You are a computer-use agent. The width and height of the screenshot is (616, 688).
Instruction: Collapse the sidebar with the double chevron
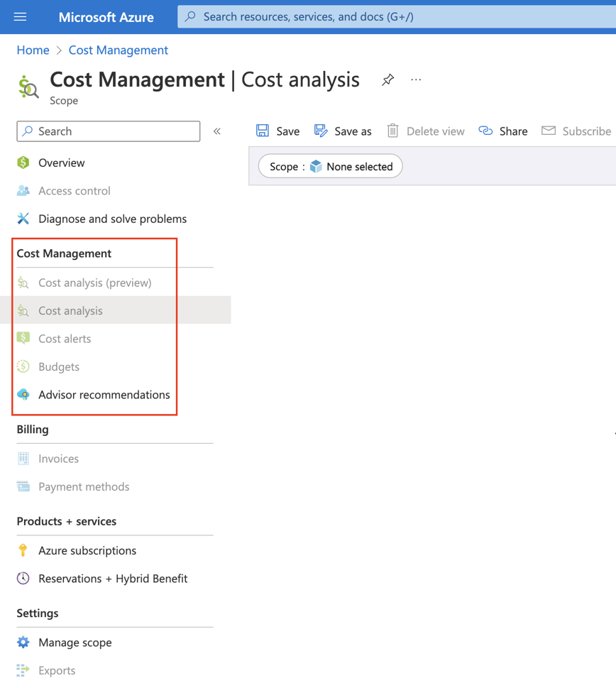pos(217,131)
